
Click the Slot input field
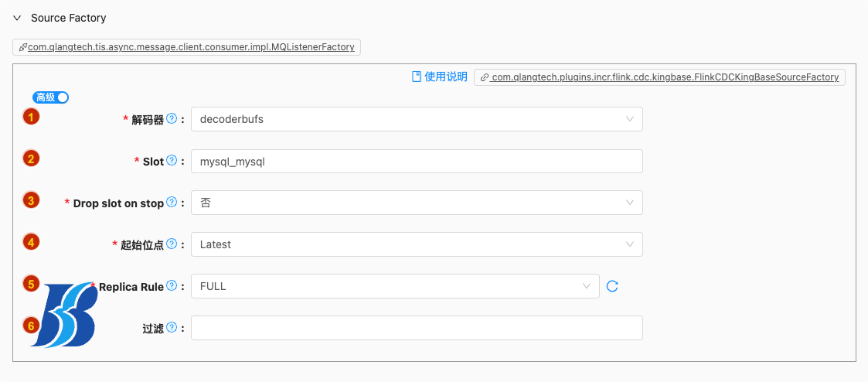417,161
